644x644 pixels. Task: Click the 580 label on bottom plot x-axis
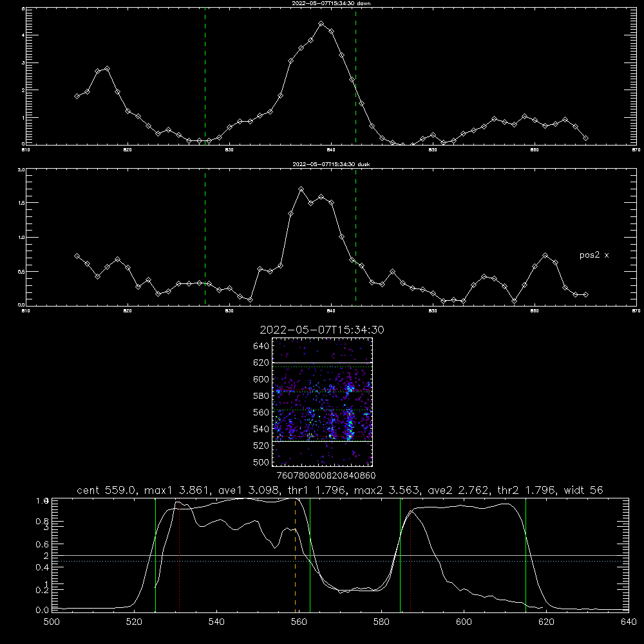(x=381, y=622)
